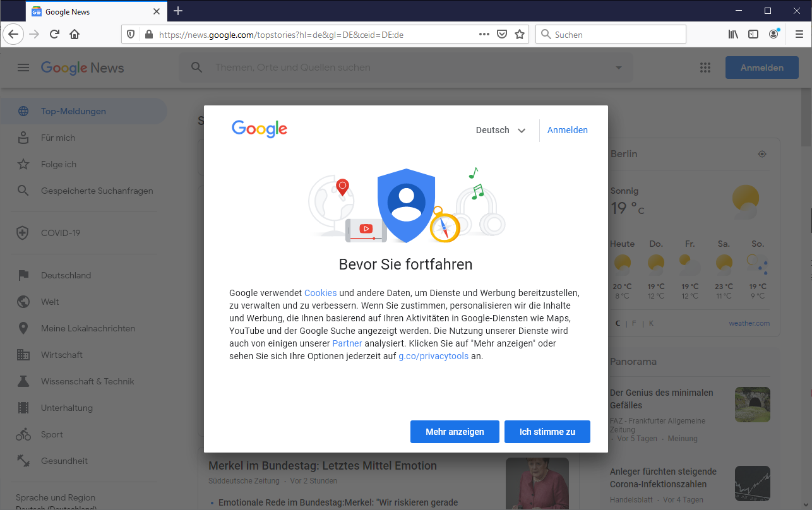This screenshot has width=812, height=510.
Task: Click the COVID-19 shield icon
Action: 23,233
